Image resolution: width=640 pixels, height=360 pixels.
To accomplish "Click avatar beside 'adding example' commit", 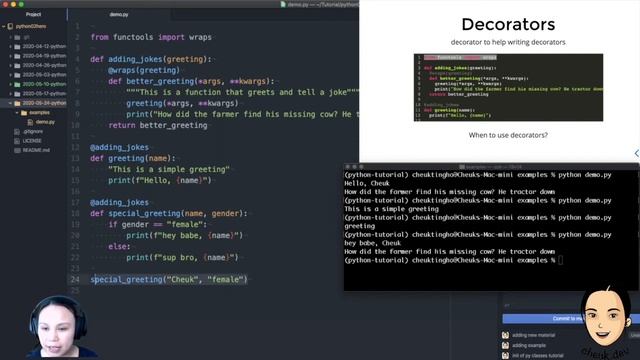I will (x=505, y=345).
